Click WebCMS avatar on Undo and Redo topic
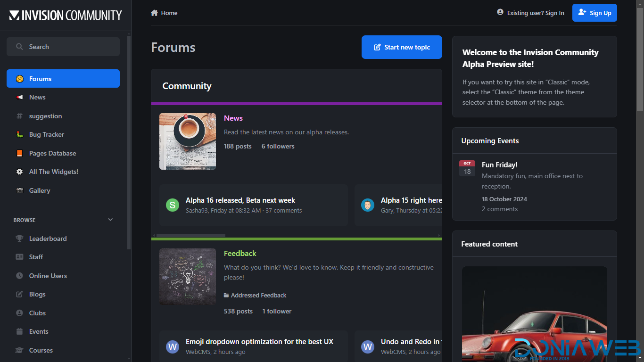Image resolution: width=644 pixels, height=362 pixels. pyautogui.click(x=368, y=347)
